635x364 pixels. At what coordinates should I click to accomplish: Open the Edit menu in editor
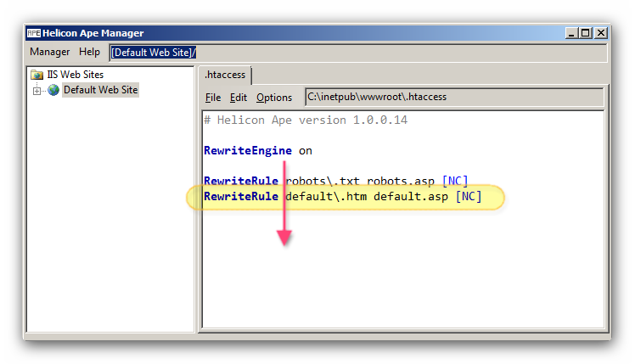[x=239, y=98]
